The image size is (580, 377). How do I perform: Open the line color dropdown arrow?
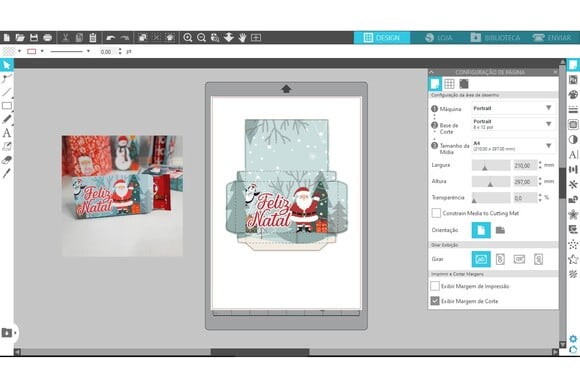(x=42, y=51)
